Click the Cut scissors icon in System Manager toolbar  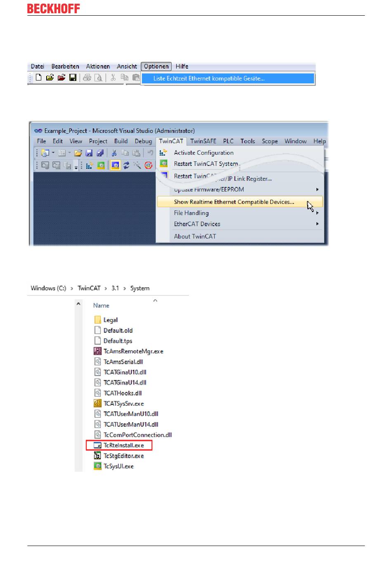pyautogui.click(x=113, y=78)
